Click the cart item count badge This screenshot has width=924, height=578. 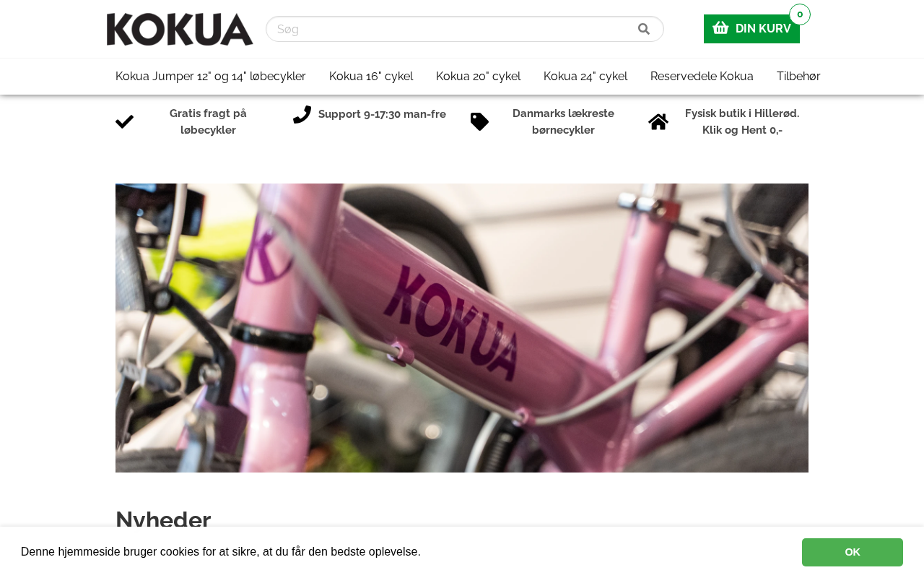(800, 14)
